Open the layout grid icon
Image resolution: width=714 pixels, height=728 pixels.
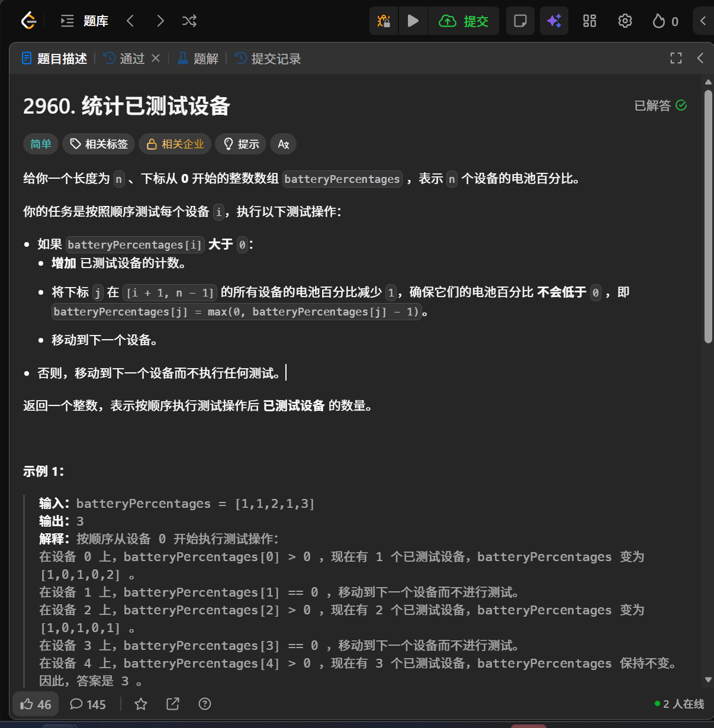pos(590,21)
